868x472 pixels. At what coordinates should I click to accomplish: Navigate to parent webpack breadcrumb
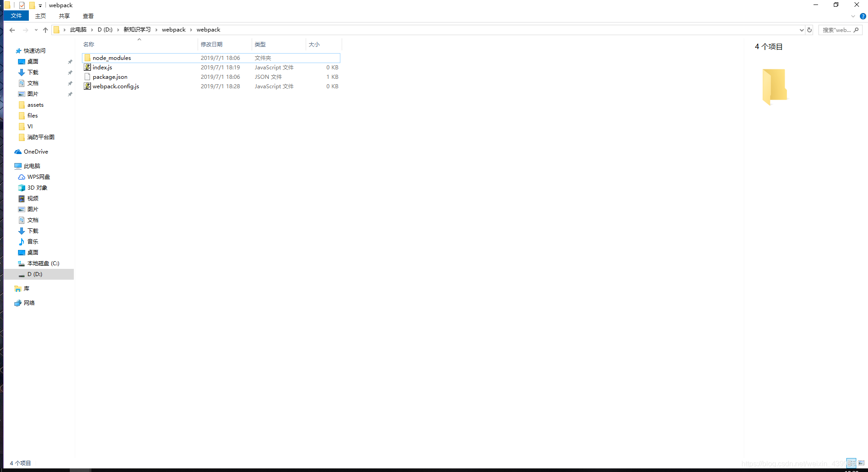click(x=174, y=30)
